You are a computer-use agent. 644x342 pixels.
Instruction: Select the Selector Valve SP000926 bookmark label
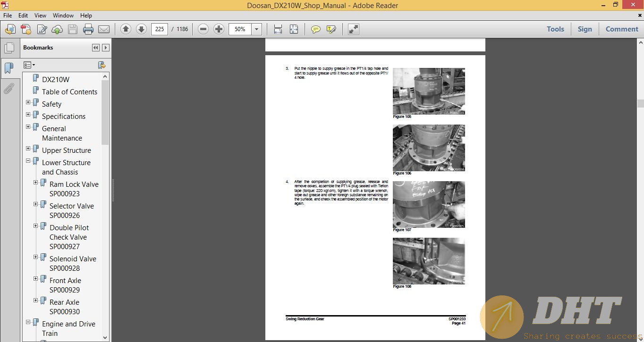click(x=72, y=210)
